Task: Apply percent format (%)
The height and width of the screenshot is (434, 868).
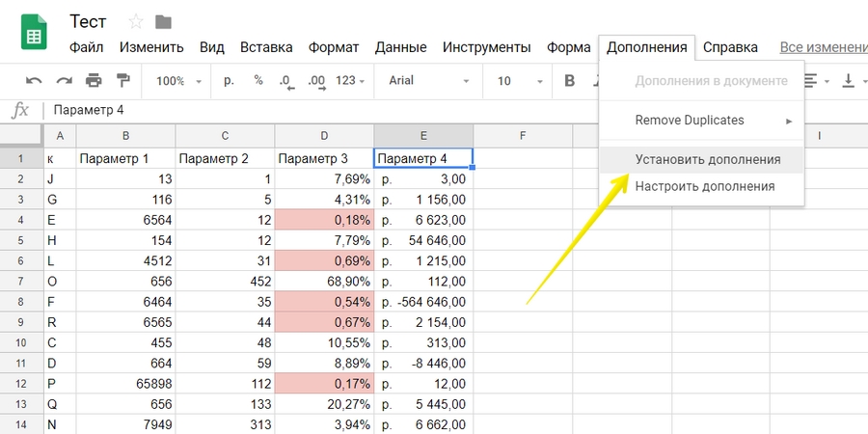Action: click(x=258, y=81)
